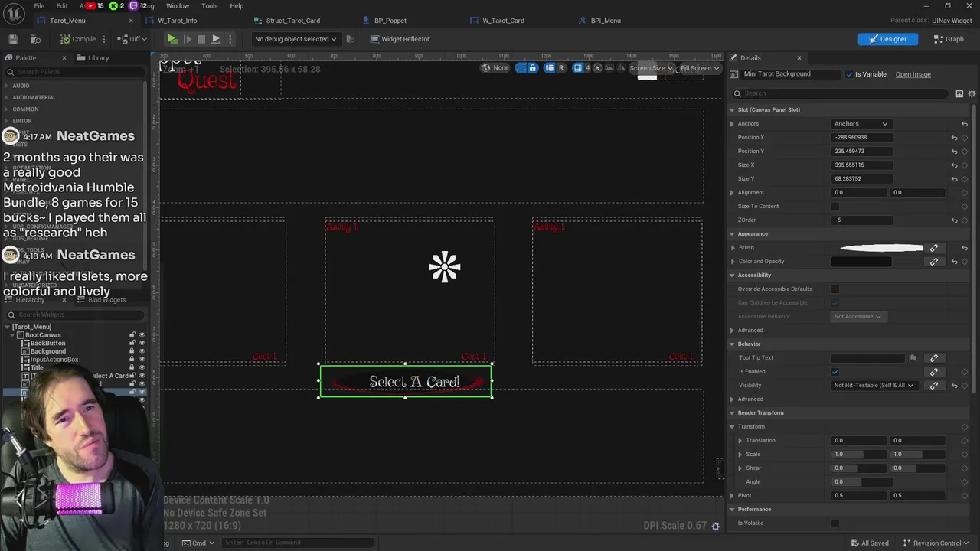The width and height of the screenshot is (980, 551).
Task: Click the Browse to asset icon in toolbar
Action: click(35, 39)
